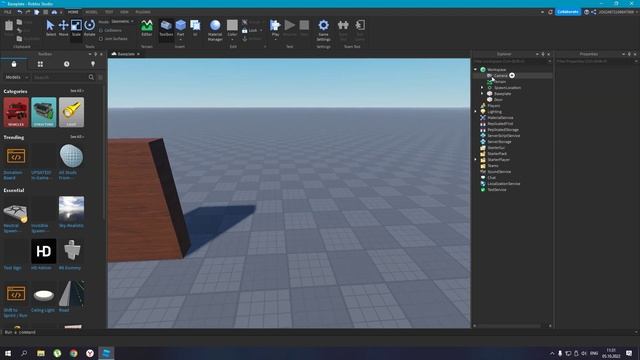Select Door in Explorer
Screen dimensions: 640x360
498,100
